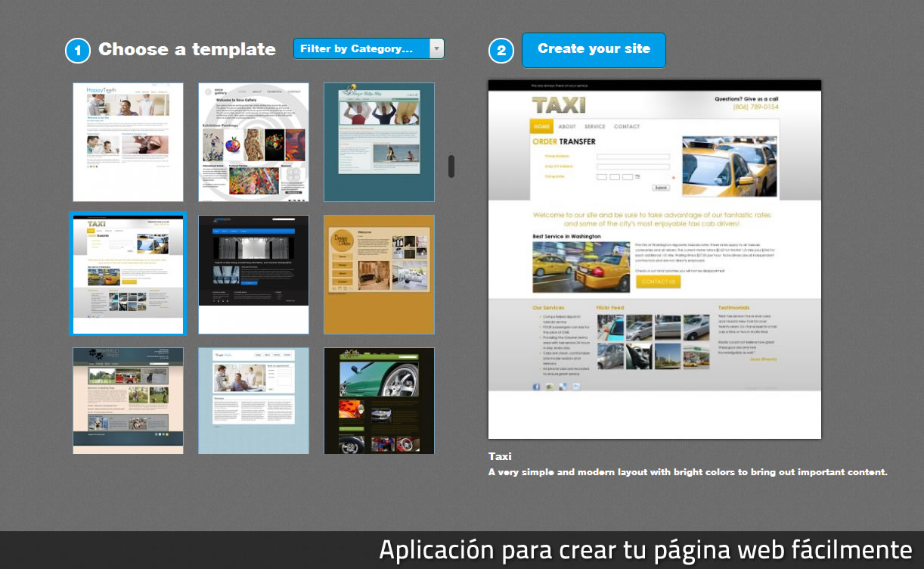Click the Filter by Category dropdown arrow
924x569 pixels.
point(436,48)
